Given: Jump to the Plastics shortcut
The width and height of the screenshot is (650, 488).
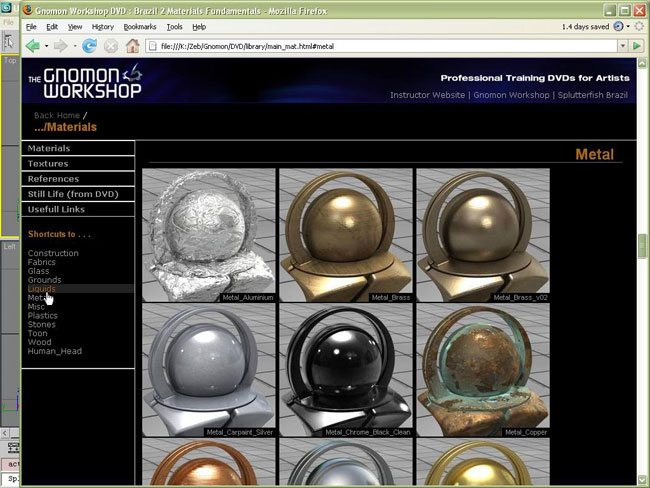Looking at the screenshot, I should (42, 316).
